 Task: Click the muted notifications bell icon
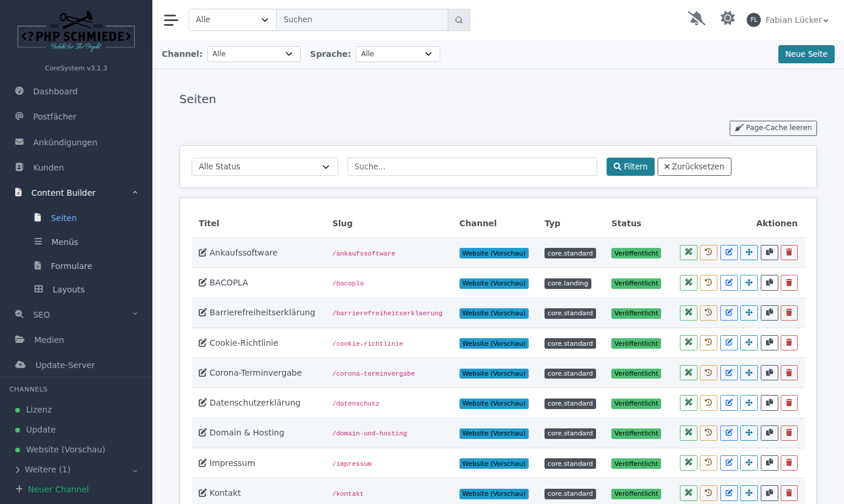click(x=696, y=19)
